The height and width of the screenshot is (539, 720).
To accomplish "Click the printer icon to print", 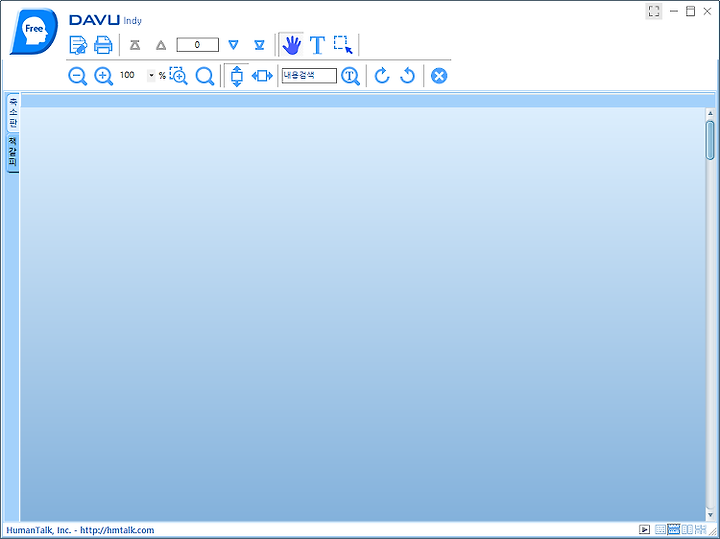I will (103, 45).
